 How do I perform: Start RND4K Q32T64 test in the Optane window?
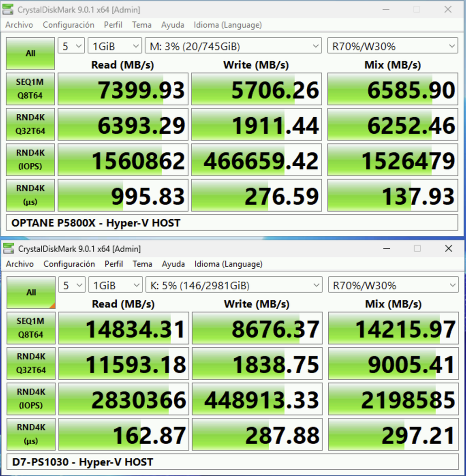pyautogui.click(x=30, y=124)
